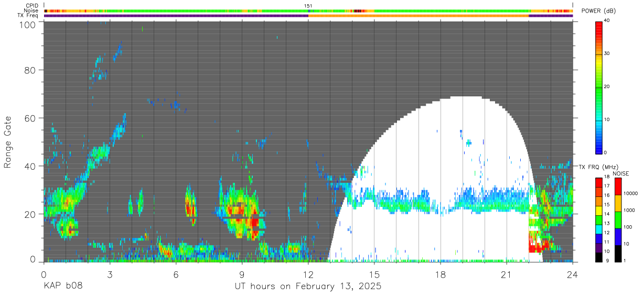Click the 40 tick on Range Gate axis
The height and width of the screenshot is (297, 644).
point(31,166)
